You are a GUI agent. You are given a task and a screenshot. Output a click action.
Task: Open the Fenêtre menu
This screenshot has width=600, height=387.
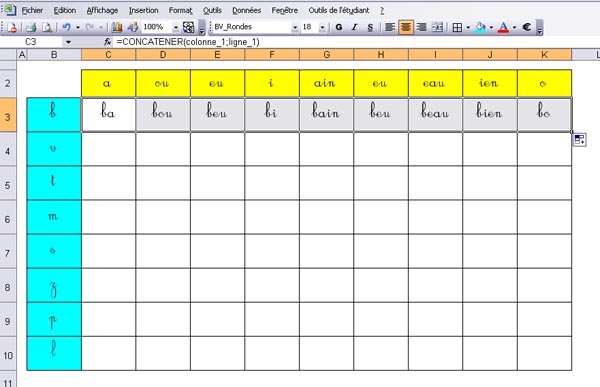click(285, 10)
